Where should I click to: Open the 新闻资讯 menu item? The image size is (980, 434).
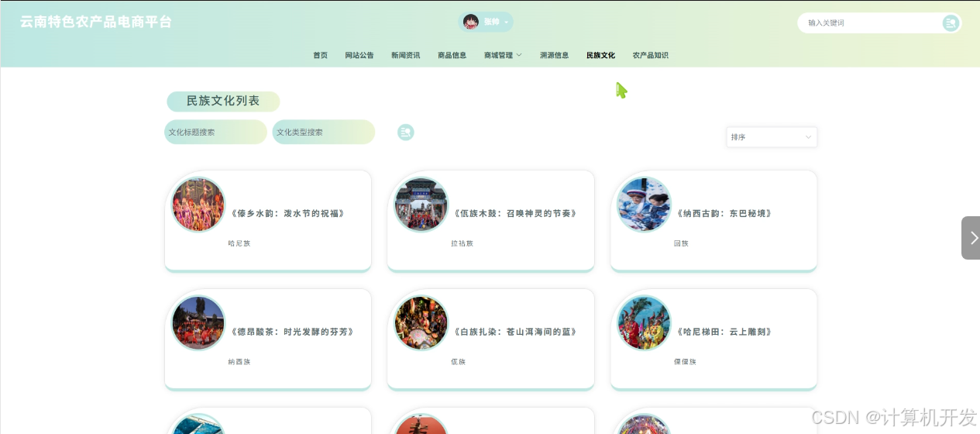coord(405,55)
